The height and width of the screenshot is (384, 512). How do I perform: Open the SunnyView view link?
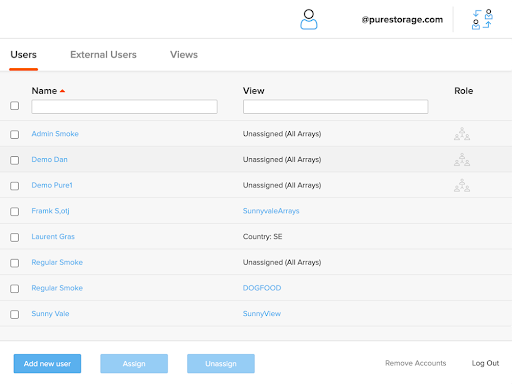pos(262,314)
